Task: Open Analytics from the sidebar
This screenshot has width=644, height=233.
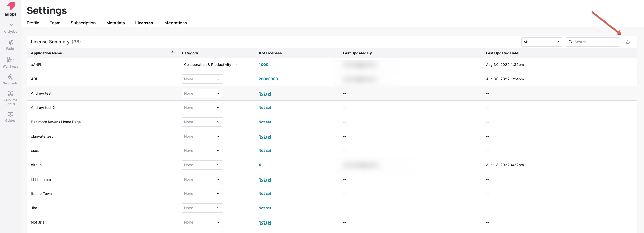Action: pos(10,28)
